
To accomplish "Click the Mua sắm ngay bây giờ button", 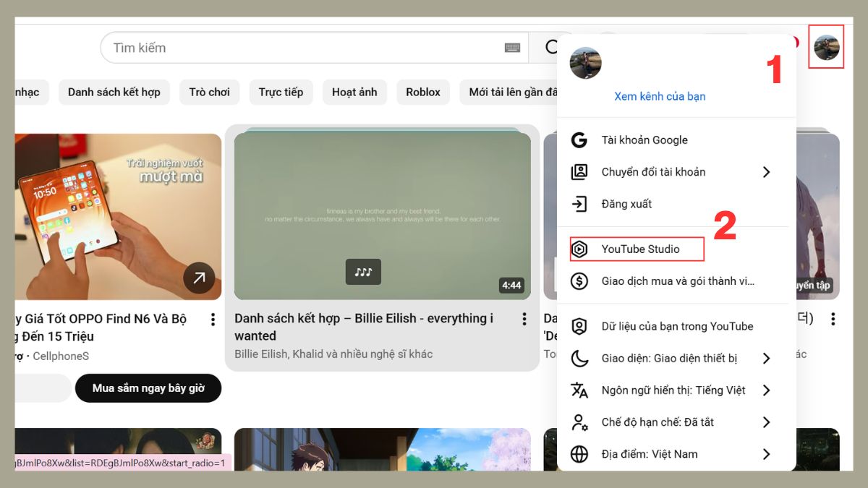I will [x=148, y=388].
